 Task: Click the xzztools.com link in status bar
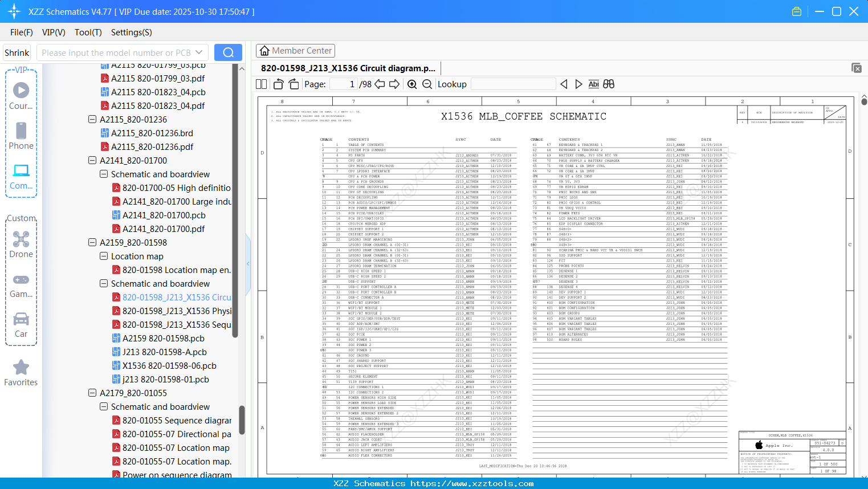point(472,483)
